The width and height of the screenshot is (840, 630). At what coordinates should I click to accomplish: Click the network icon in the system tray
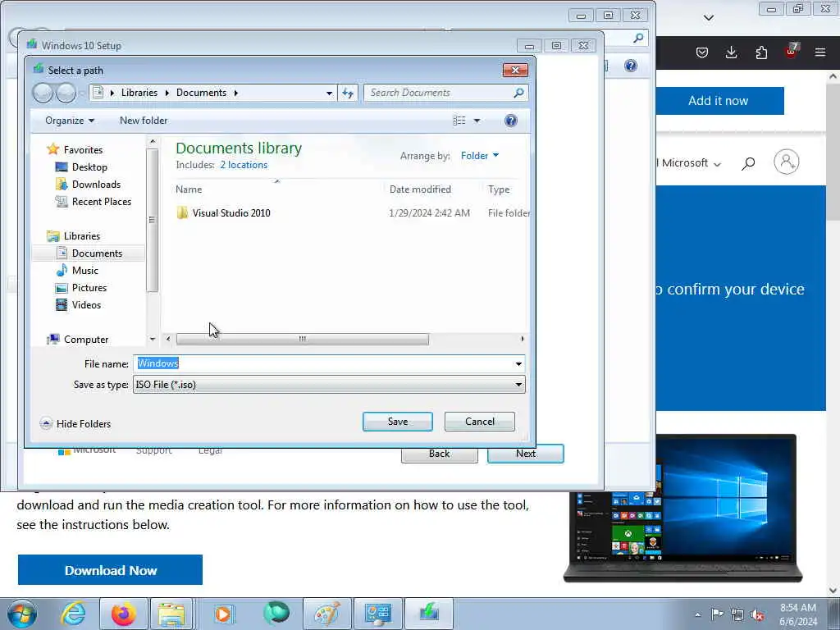[x=737, y=614]
